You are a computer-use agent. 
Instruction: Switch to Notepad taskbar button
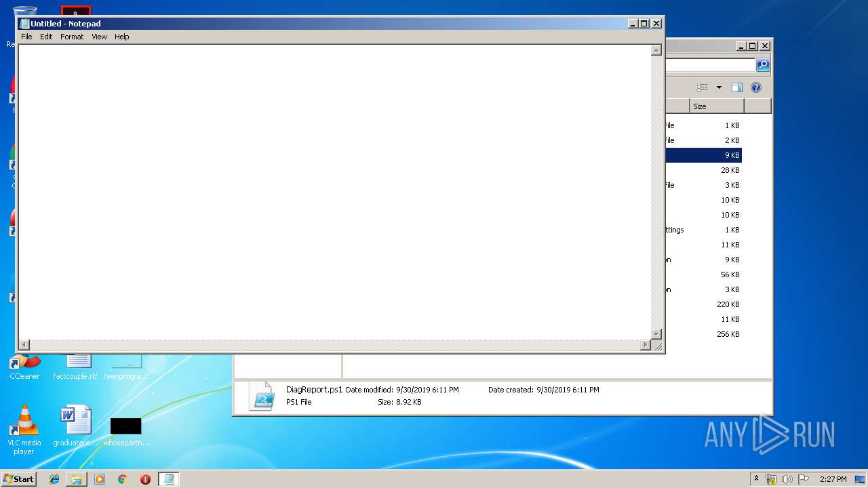coord(169,479)
